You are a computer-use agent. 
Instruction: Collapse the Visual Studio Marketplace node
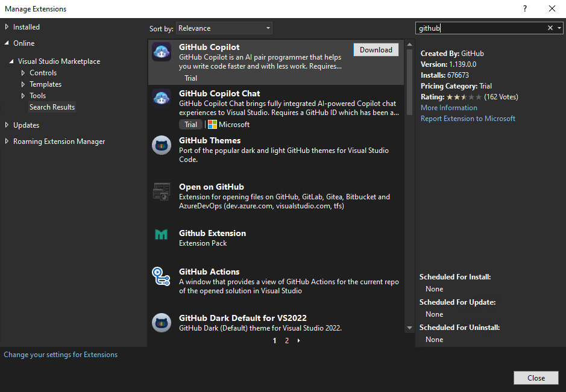(x=11, y=61)
